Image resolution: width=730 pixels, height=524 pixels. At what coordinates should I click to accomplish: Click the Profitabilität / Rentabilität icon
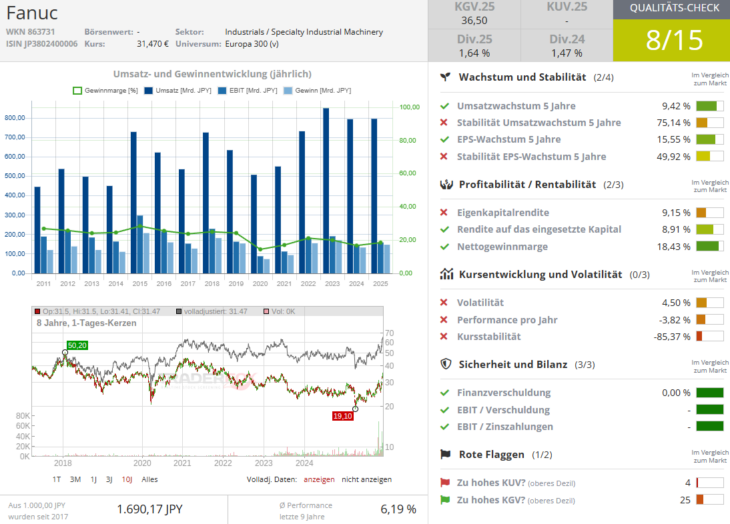(445, 184)
